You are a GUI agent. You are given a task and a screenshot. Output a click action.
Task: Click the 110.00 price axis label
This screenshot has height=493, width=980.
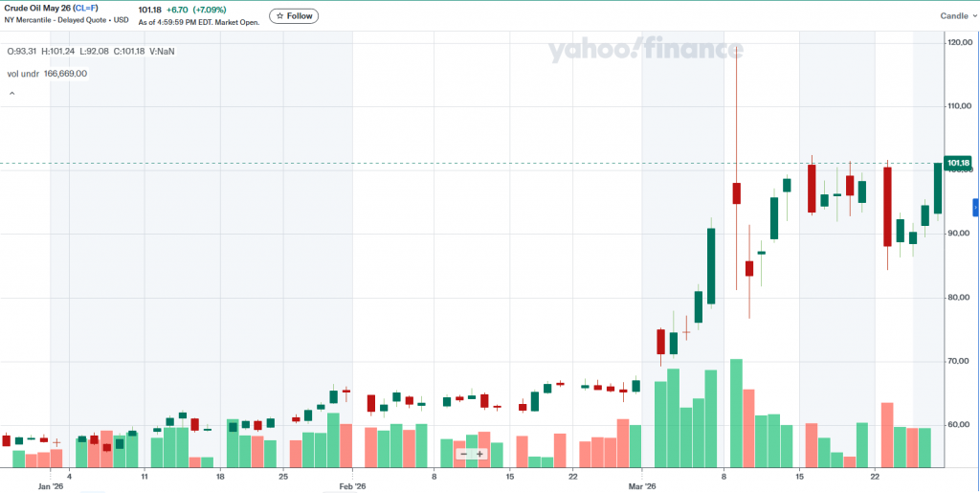959,105
